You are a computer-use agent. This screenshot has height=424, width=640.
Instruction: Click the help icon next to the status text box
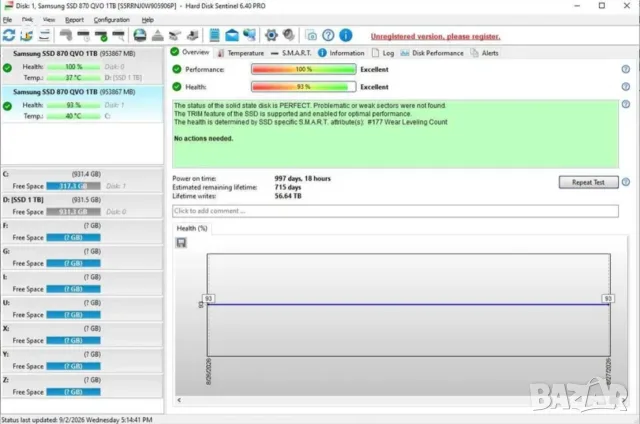coord(626,104)
